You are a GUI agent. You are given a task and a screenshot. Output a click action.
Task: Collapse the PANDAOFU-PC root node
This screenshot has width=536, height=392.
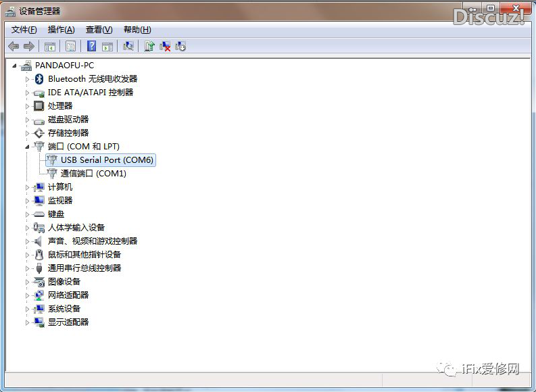[x=15, y=66]
